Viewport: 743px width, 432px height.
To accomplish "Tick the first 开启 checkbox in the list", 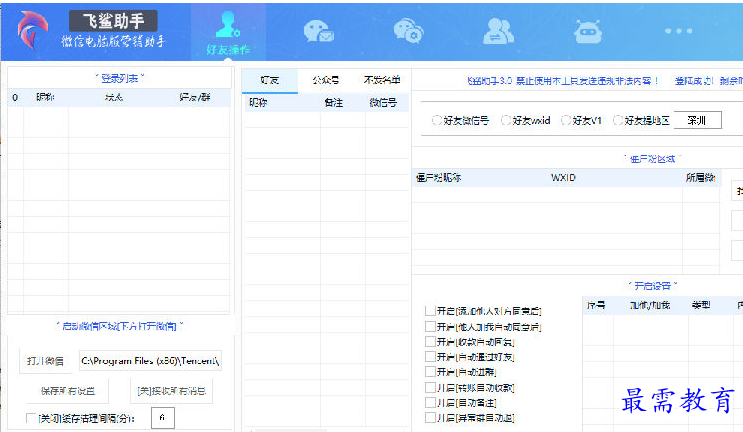I will point(430,311).
